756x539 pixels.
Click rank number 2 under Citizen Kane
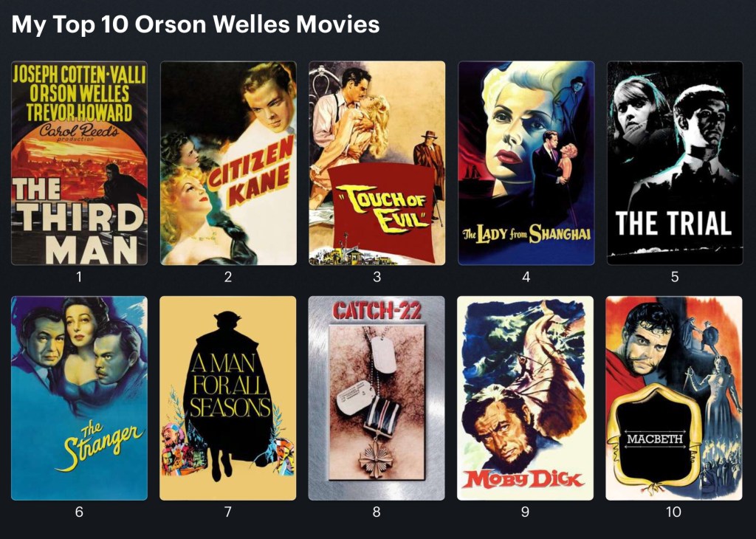pos(228,277)
